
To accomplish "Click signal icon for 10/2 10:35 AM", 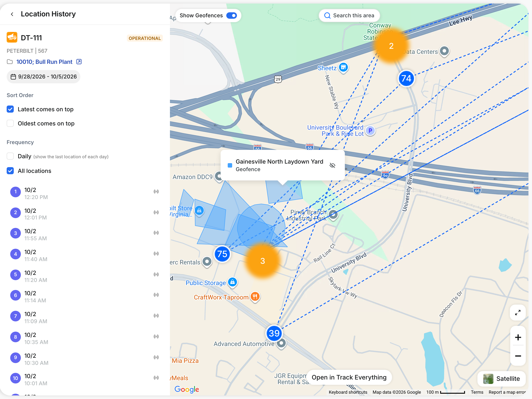I will pos(156,336).
